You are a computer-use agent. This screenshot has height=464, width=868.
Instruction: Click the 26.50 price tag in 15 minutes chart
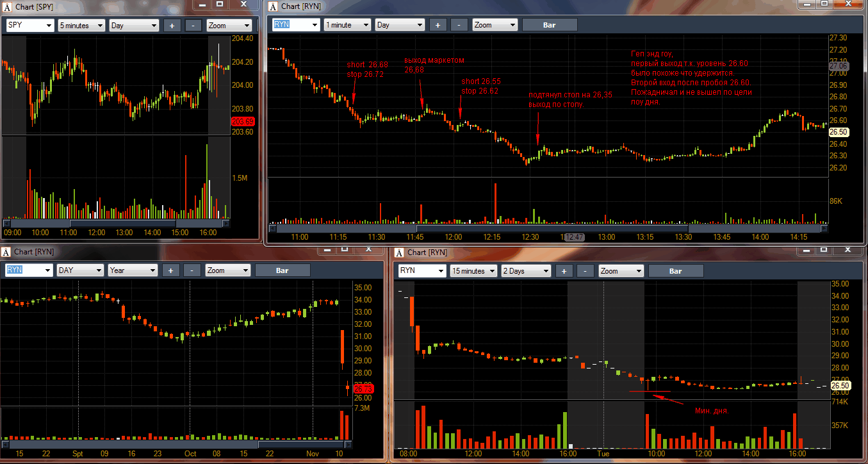(840, 385)
